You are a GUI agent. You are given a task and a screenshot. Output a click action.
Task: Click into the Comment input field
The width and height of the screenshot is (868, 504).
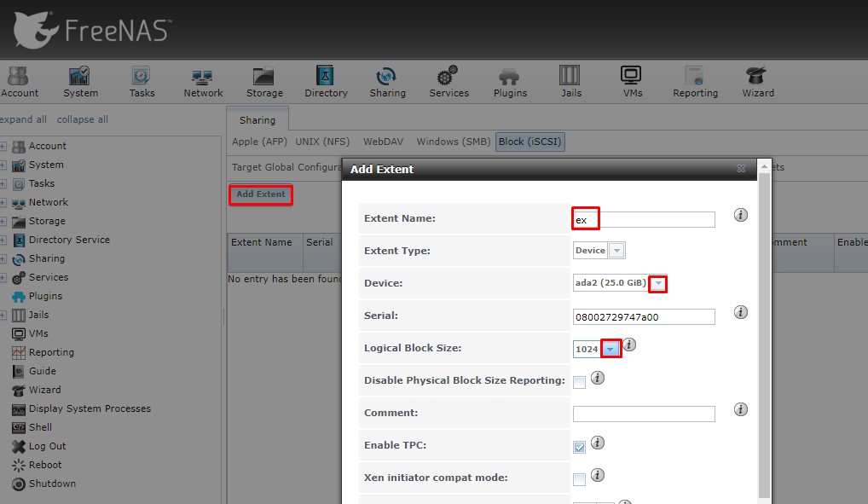[643, 414]
